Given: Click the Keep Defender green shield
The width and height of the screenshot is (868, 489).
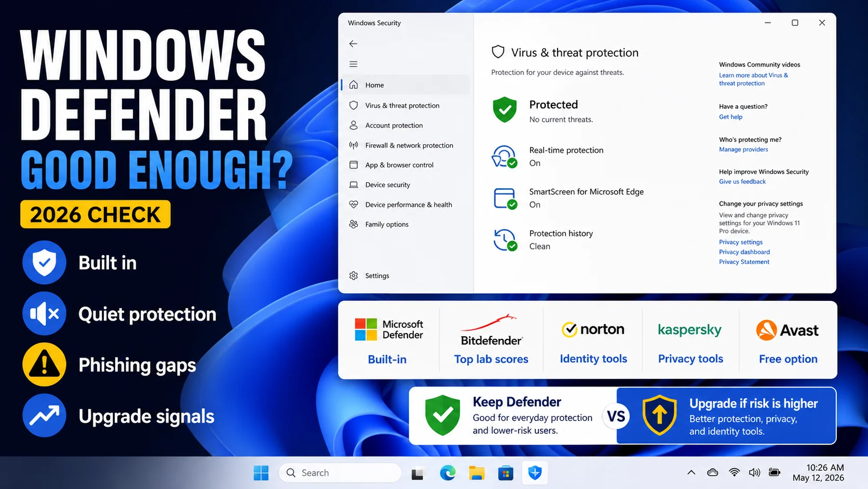Looking at the screenshot, I should pyautogui.click(x=443, y=415).
